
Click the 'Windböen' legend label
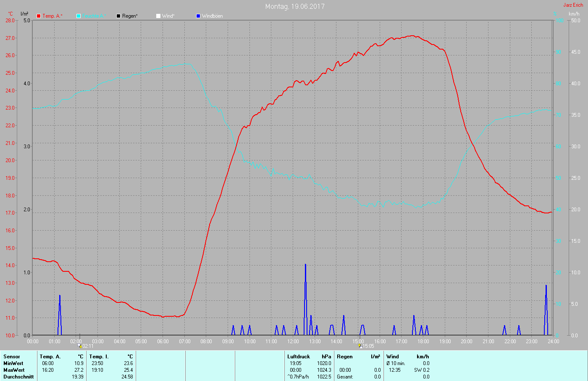click(213, 16)
